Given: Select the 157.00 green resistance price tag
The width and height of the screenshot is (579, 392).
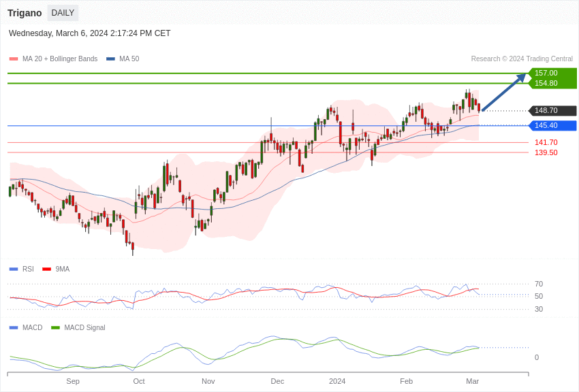Looking at the screenshot, I should [x=552, y=73].
